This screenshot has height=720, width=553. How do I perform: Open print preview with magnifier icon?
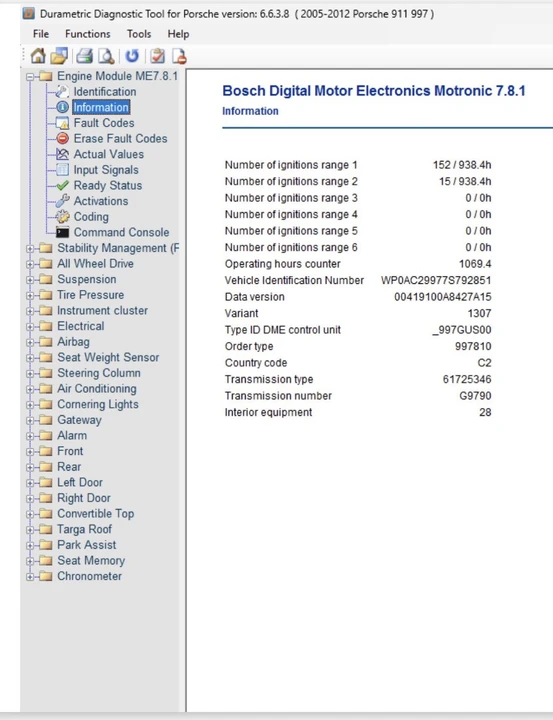107,56
